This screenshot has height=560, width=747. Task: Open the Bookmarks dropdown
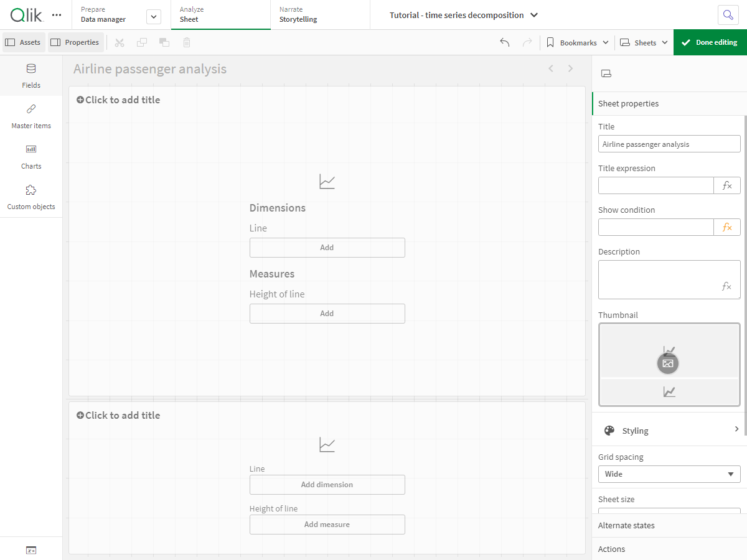(x=576, y=42)
